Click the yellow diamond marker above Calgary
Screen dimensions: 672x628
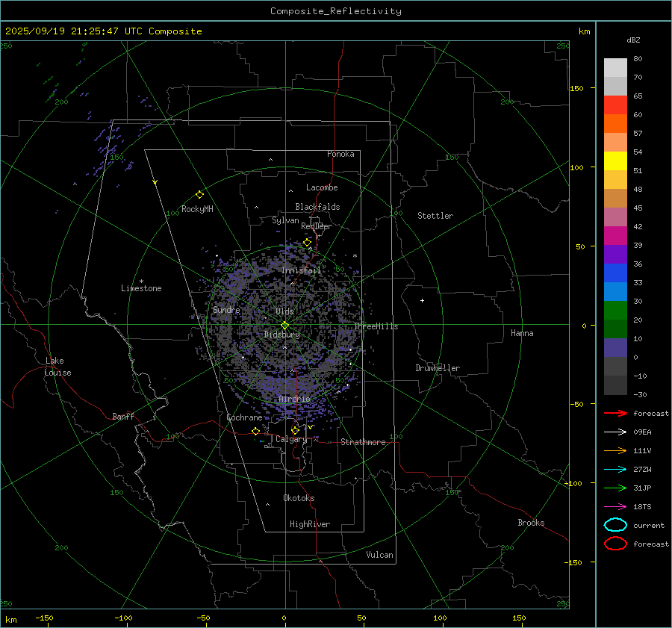point(295,430)
